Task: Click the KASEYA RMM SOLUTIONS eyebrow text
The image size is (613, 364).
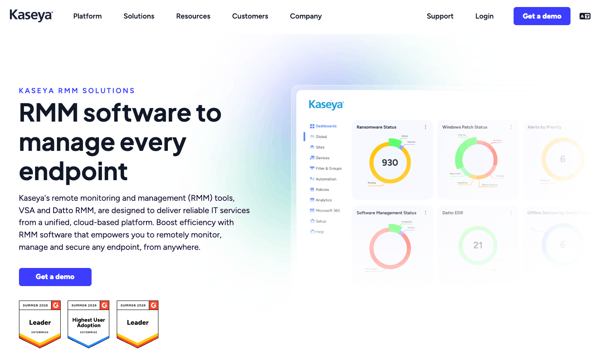Action: point(77,91)
